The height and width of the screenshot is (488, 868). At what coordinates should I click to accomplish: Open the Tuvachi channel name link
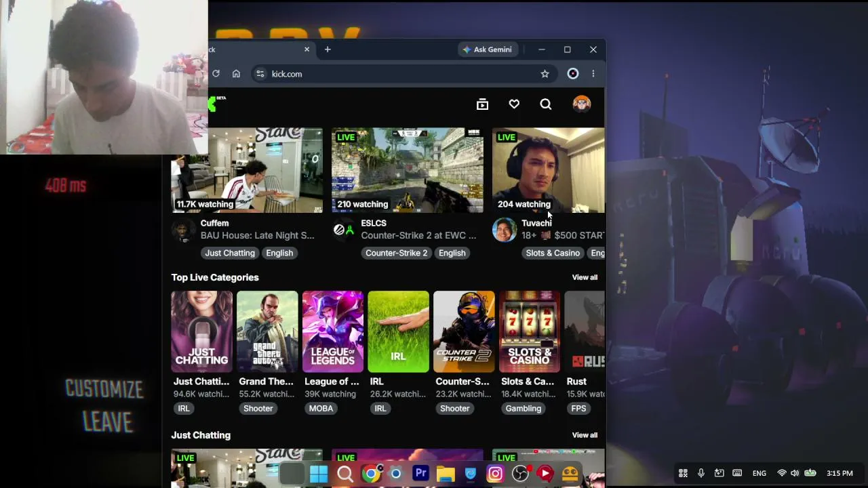536,223
